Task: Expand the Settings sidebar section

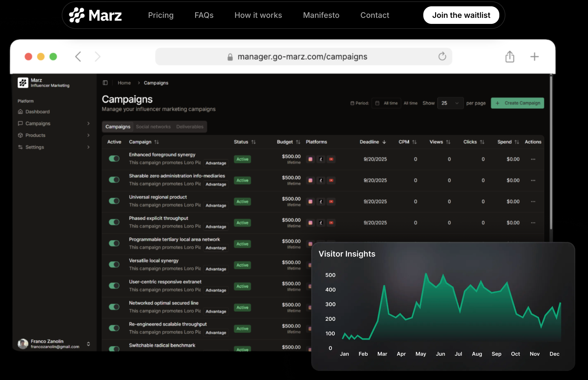Action: (88, 147)
